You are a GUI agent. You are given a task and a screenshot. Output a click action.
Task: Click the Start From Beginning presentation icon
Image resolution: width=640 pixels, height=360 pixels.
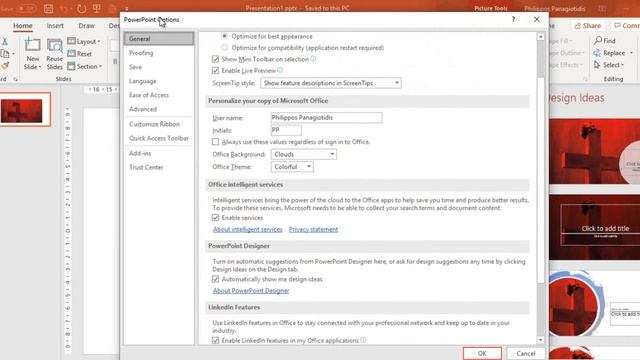pos(97,8)
